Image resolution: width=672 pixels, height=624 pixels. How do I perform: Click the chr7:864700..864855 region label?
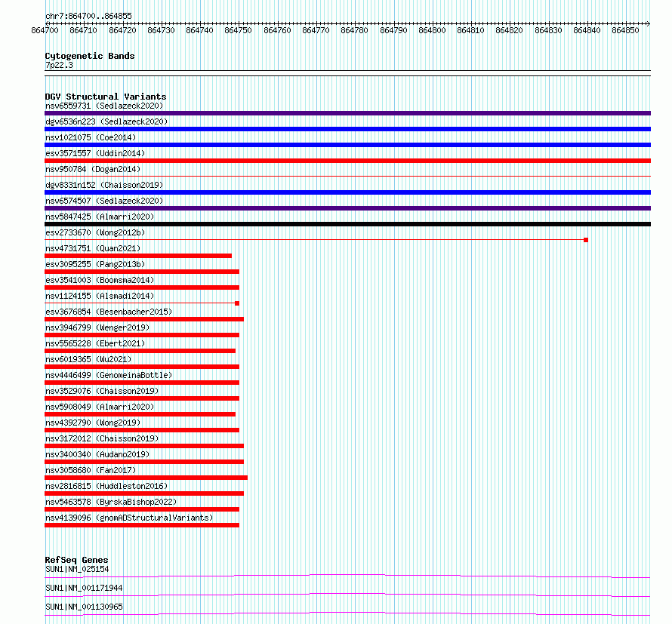coord(88,17)
